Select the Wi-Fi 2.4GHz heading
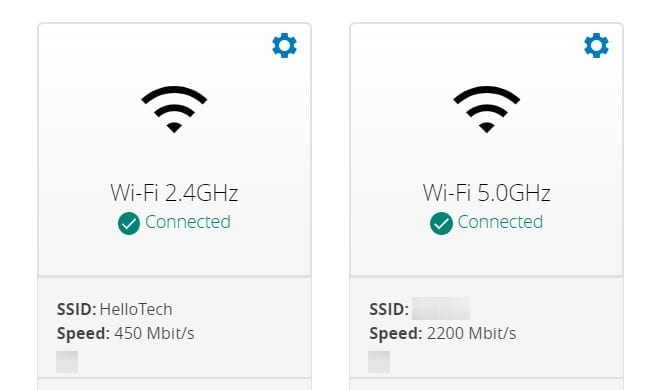The height and width of the screenshot is (390, 660). 174,193
